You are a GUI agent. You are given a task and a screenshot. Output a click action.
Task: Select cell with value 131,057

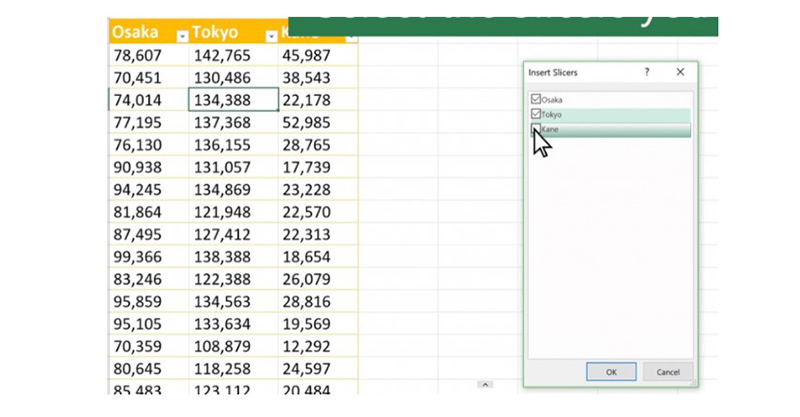[234, 167]
